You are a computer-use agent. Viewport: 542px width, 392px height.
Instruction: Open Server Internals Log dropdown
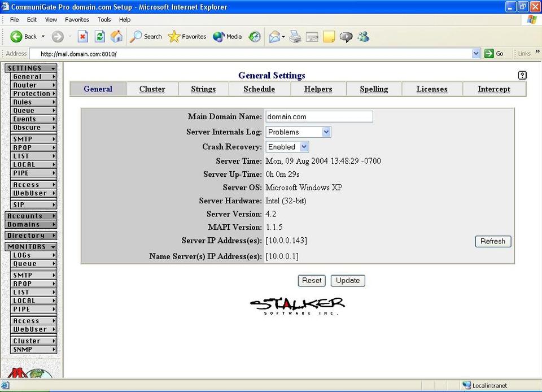point(326,132)
